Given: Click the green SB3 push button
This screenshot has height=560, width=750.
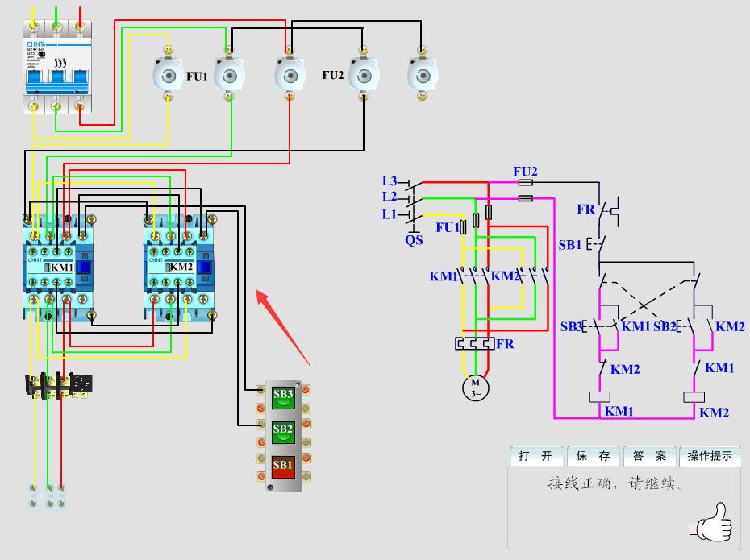Looking at the screenshot, I should tap(283, 398).
